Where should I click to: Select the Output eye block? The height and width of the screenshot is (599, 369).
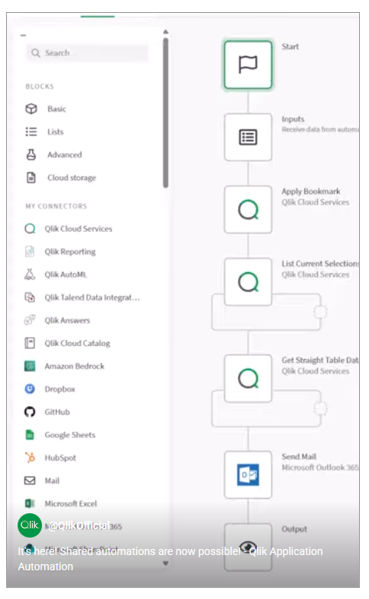(248, 547)
